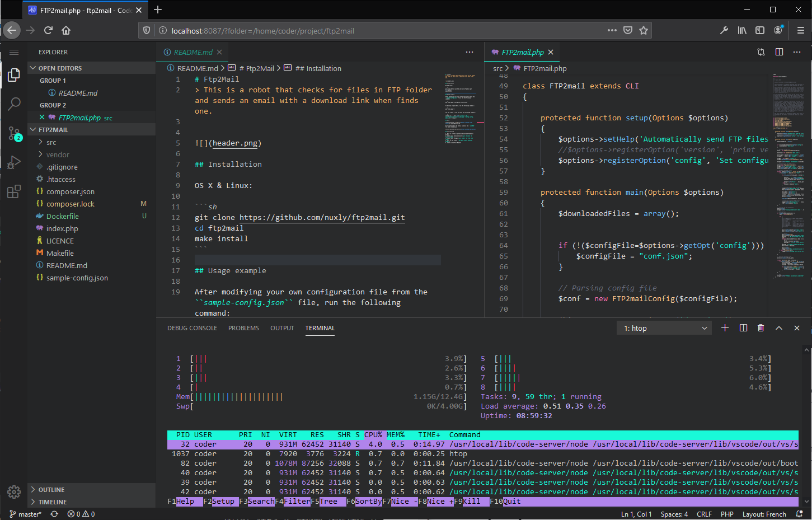Viewport: 812px width, 520px height.
Task: Open Source Control view with 2 changes
Action: tap(14, 133)
